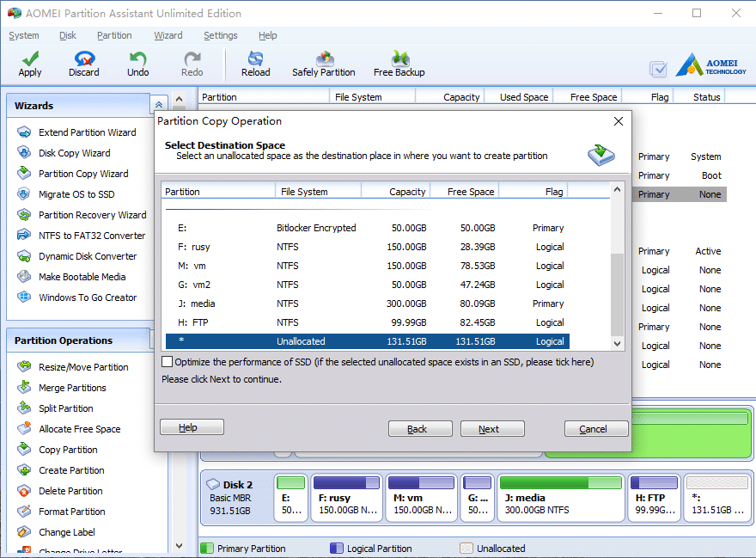Click the Free Backup toolbar icon
This screenshot has height=558, width=756.
(x=400, y=58)
